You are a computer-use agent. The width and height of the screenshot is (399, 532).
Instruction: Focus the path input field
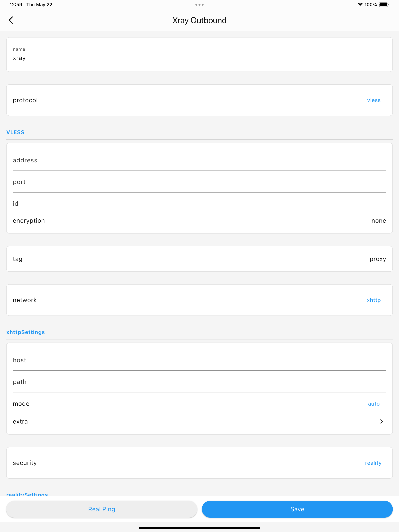coord(199,382)
